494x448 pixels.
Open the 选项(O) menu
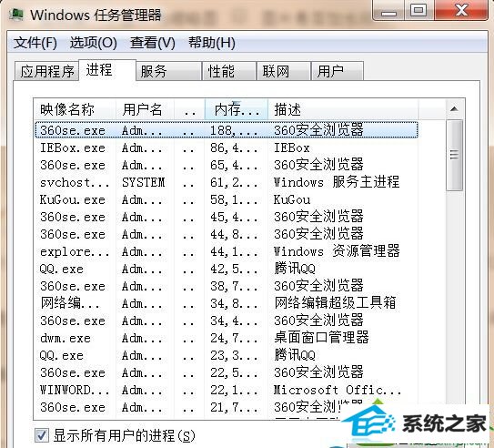pos(94,43)
